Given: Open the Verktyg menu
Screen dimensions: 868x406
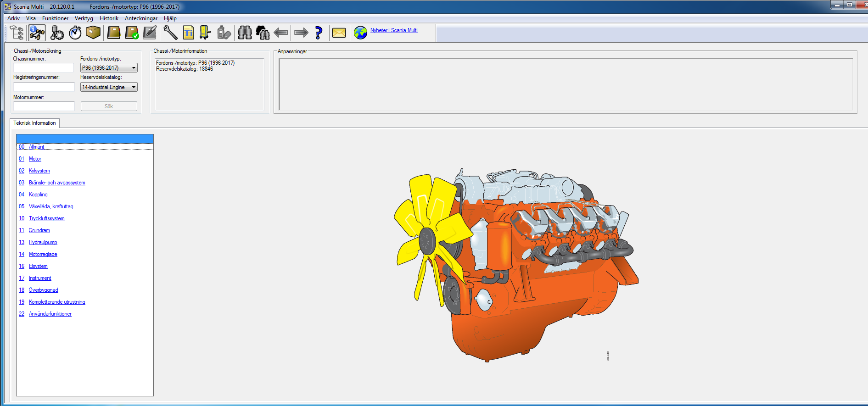Looking at the screenshot, I should click(84, 18).
